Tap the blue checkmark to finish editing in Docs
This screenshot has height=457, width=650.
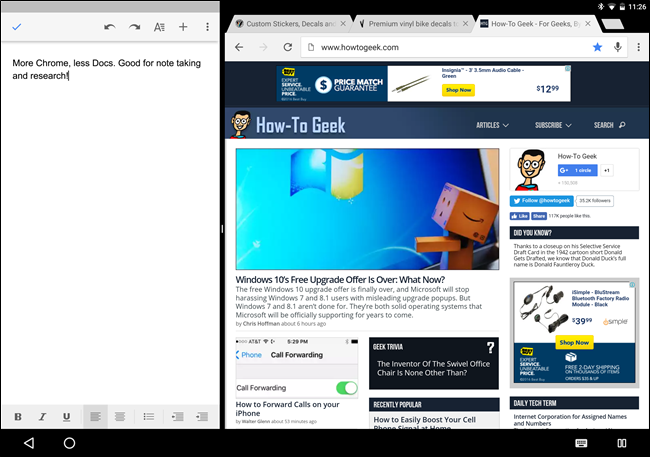click(17, 27)
